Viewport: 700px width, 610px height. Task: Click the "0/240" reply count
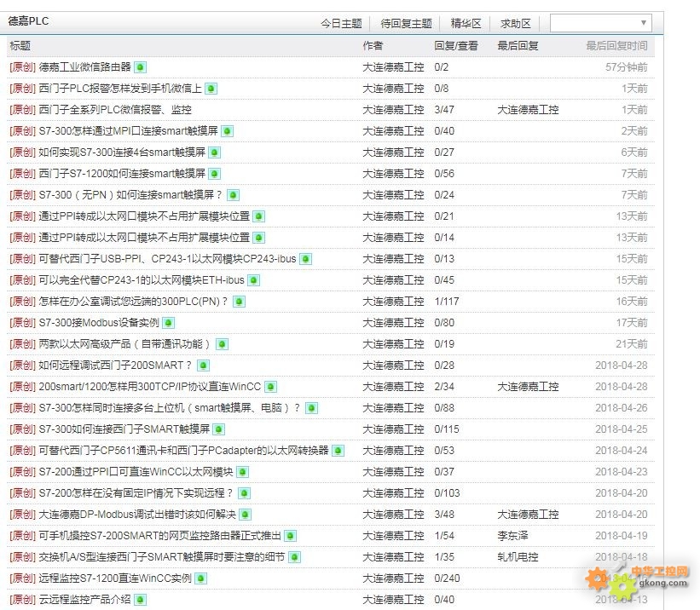coord(447,578)
